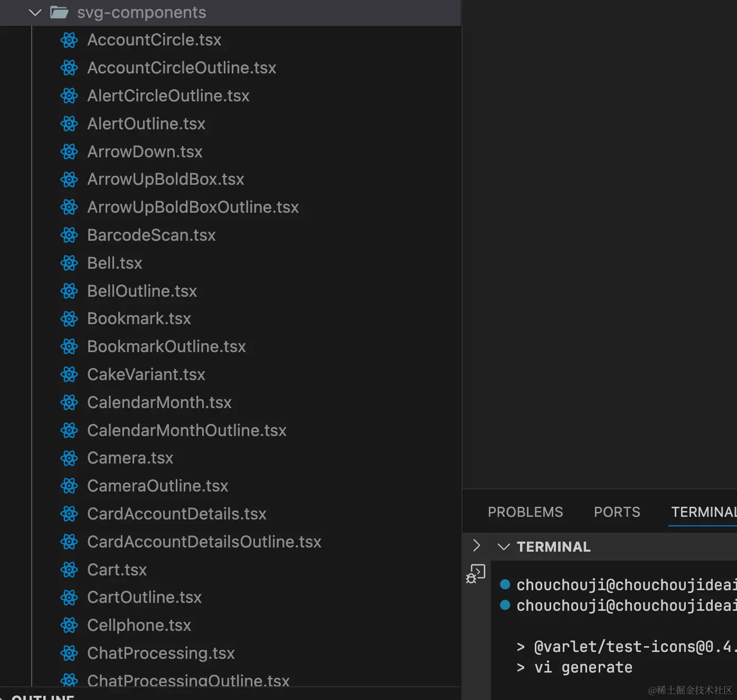The height and width of the screenshot is (700, 737).
Task: Click the debug console icon in terminal gutter
Action: [x=475, y=573]
